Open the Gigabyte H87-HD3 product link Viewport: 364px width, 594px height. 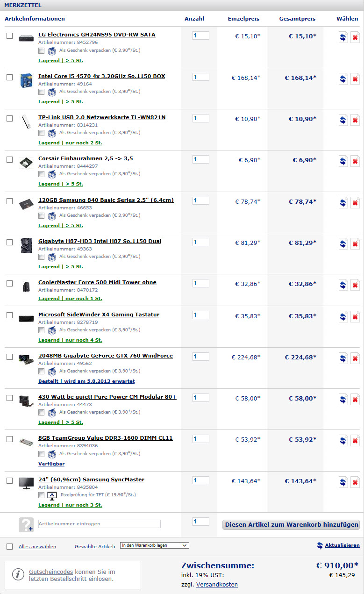[100, 241]
